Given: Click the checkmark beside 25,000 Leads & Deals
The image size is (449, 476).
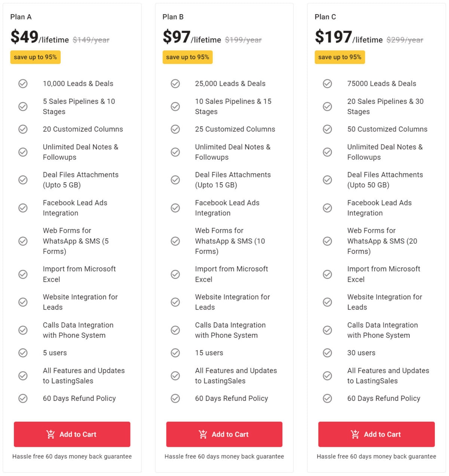Looking at the screenshot, I should point(175,83).
